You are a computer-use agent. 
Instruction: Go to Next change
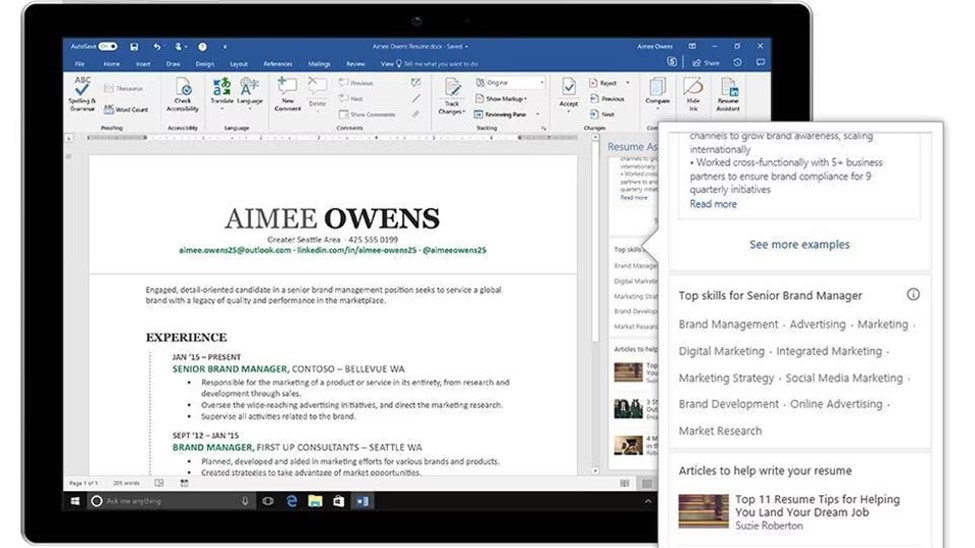603,114
